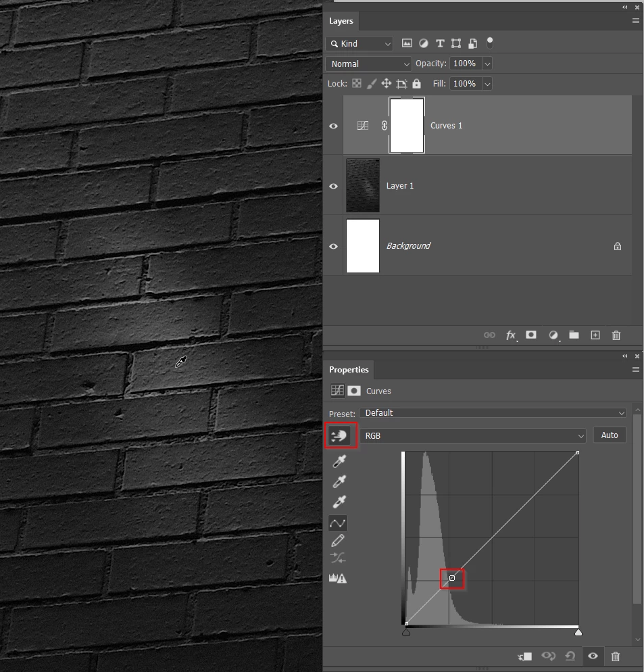This screenshot has height=672, width=644.
Task: Click the Opacity 100% field
Action: tap(466, 64)
